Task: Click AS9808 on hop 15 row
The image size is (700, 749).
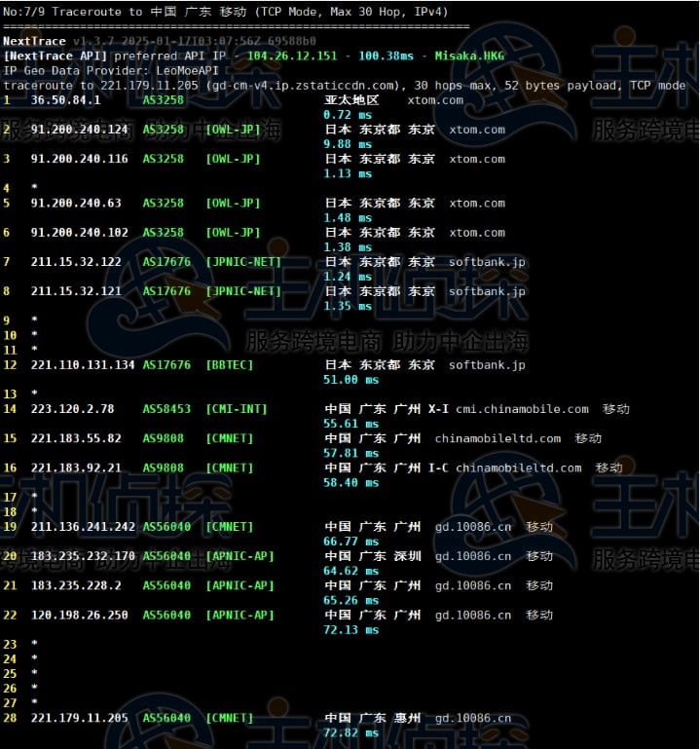Action: click(x=163, y=438)
